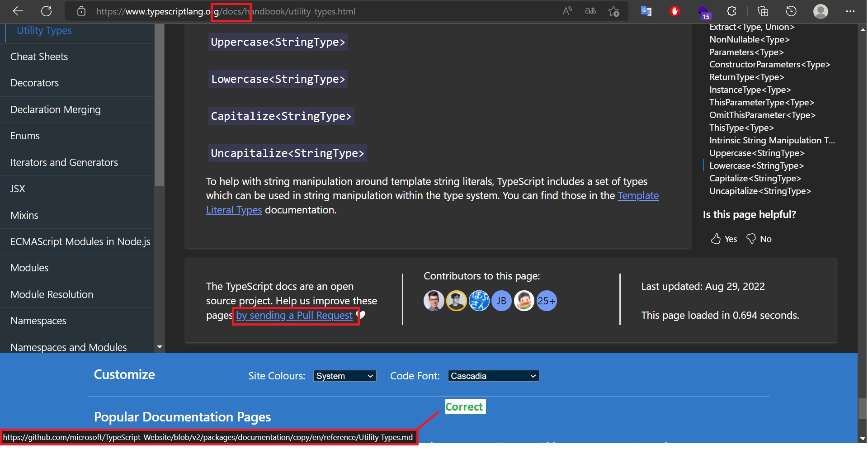
Task: Open the page translate icon
Action: point(590,11)
